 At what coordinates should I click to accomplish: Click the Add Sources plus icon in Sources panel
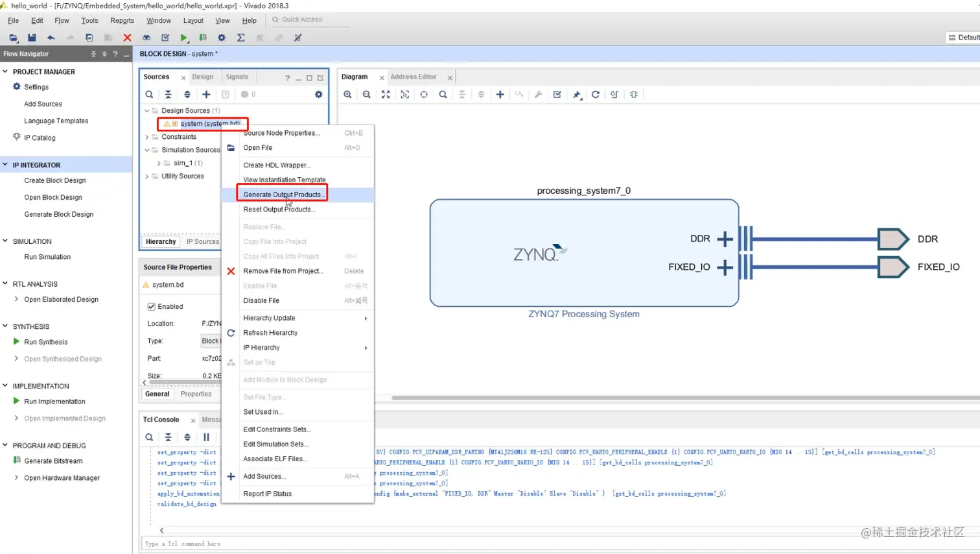tap(206, 95)
